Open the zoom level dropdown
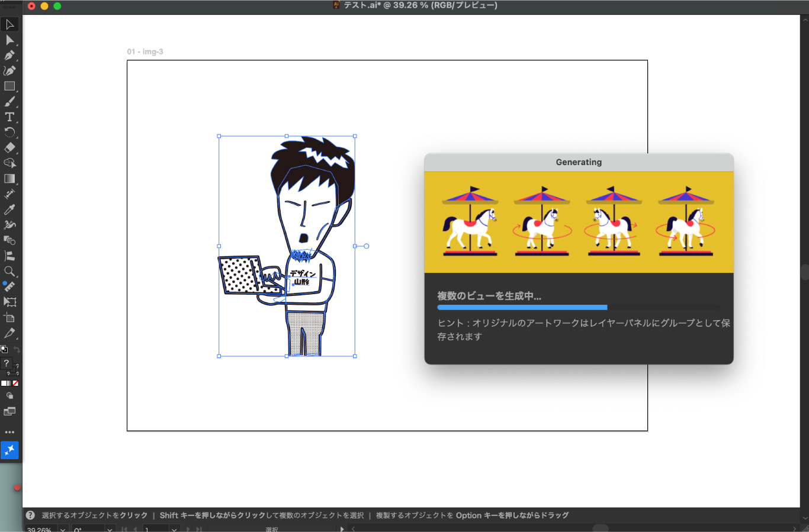The height and width of the screenshot is (532, 809). point(62,529)
